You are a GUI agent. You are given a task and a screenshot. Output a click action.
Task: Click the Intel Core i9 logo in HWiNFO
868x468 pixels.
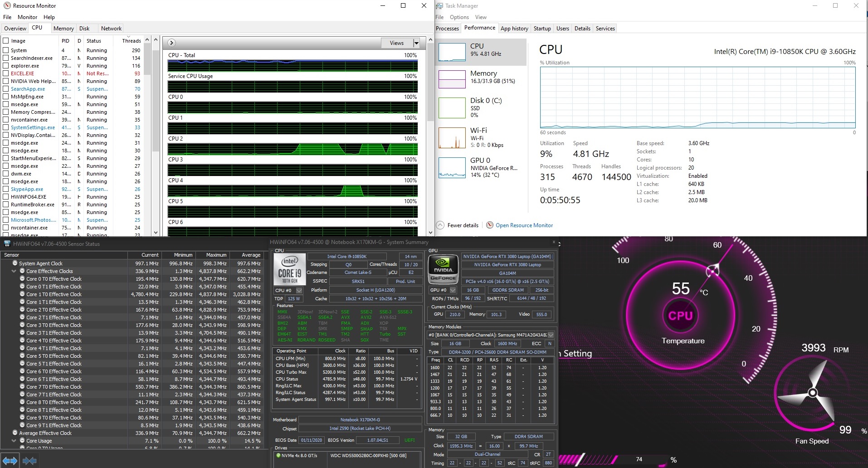[289, 269]
